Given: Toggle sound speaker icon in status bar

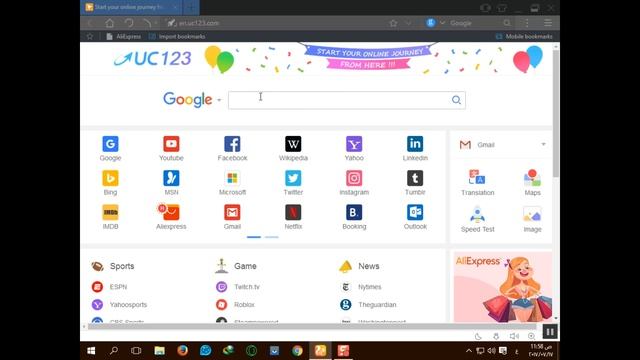Looking at the screenshot, I should click(x=514, y=336).
